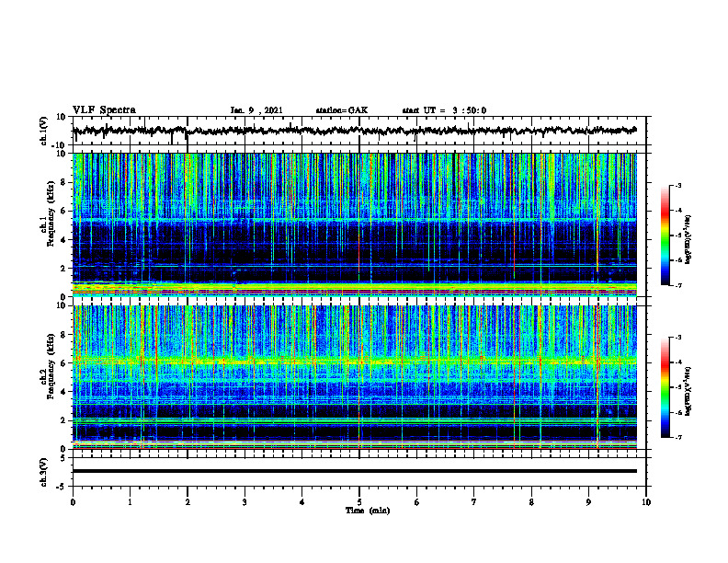Click the date label 'Jan. 9, 2021'
728x563 pixels.
256,110
